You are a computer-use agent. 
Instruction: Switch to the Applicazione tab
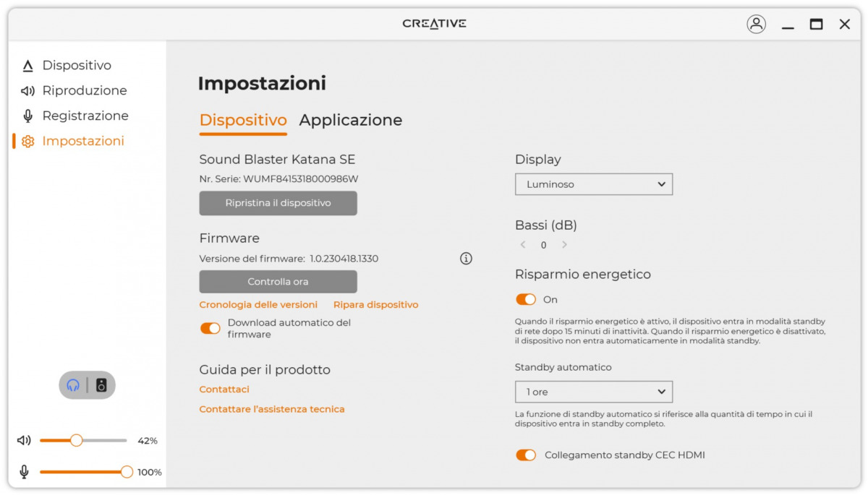(350, 120)
